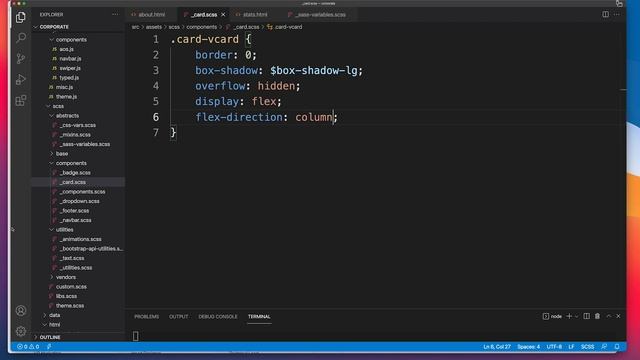This screenshot has height=360, width=640.
Task: Open typed.js in the explorer
Action: 69,78
